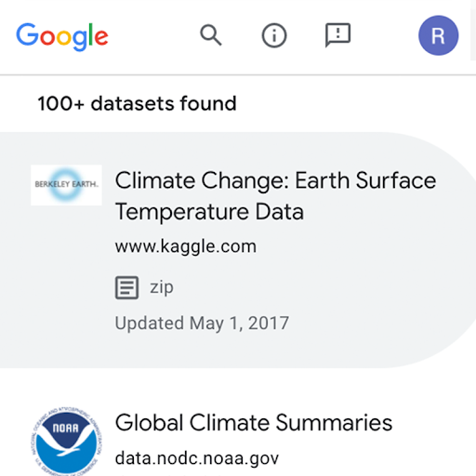This screenshot has height=476, width=476.
Task: Click the Temperature Data second title line
Action: click(x=209, y=212)
